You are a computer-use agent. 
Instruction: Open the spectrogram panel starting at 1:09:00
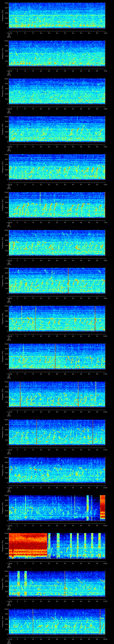[x=57, y=318]
